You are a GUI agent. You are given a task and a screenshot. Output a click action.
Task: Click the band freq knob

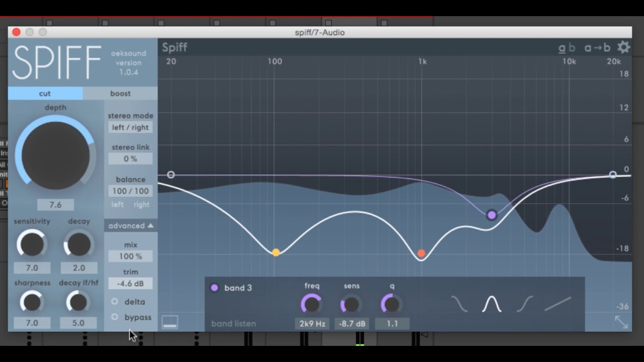(x=312, y=304)
